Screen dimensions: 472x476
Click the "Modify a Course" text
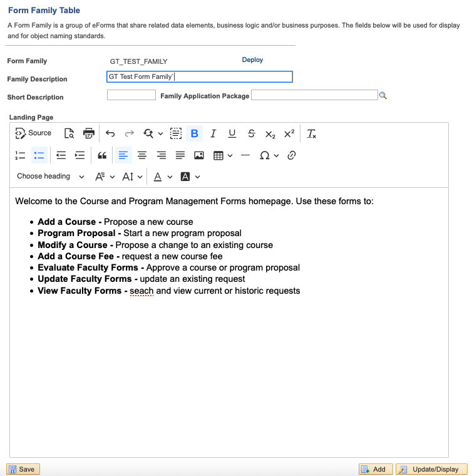[x=73, y=245]
